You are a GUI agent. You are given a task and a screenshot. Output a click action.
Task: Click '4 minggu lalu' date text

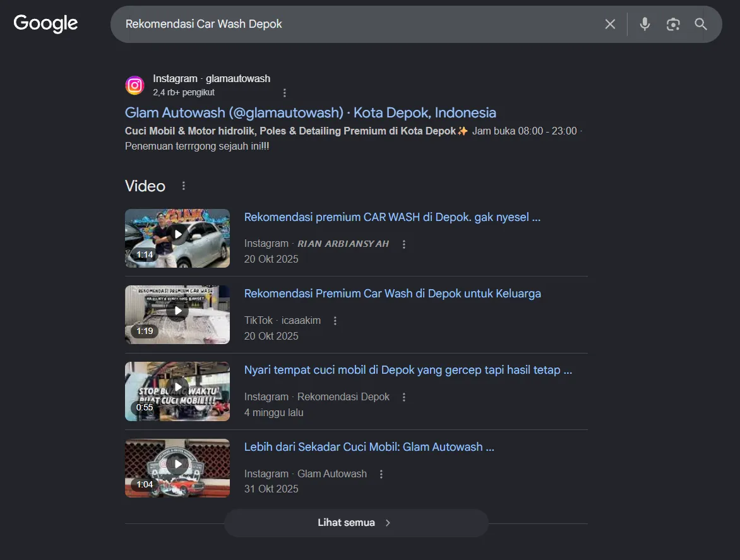274,412
